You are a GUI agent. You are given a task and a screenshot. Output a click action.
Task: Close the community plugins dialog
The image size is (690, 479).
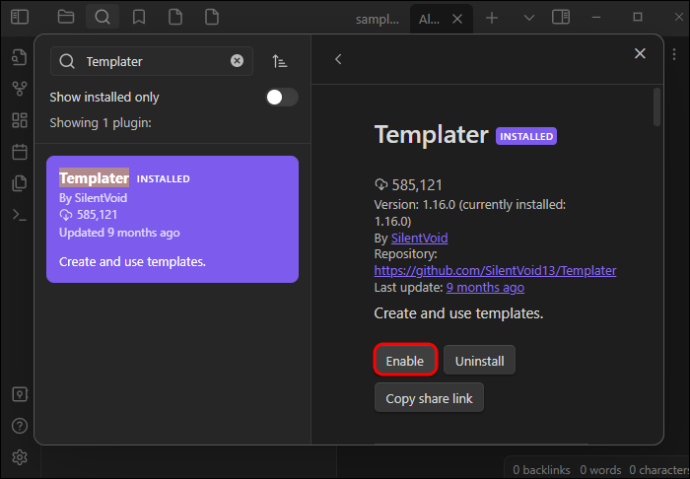coord(640,53)
